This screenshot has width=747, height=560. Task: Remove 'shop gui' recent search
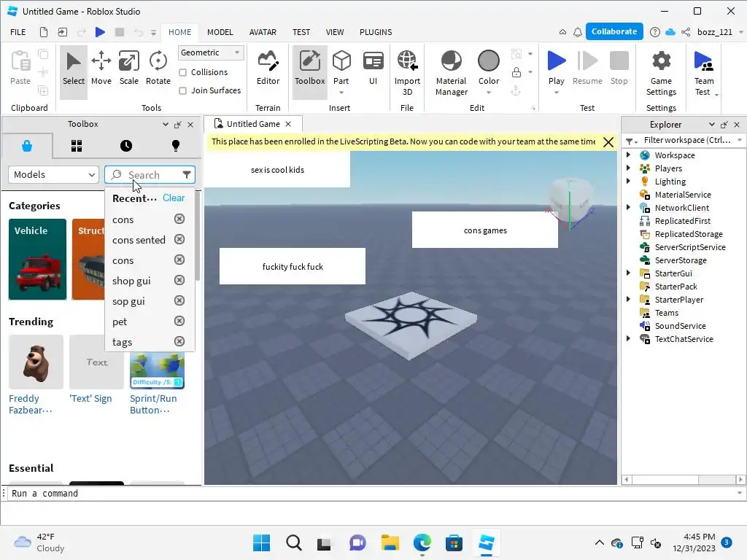pos(179,280)
